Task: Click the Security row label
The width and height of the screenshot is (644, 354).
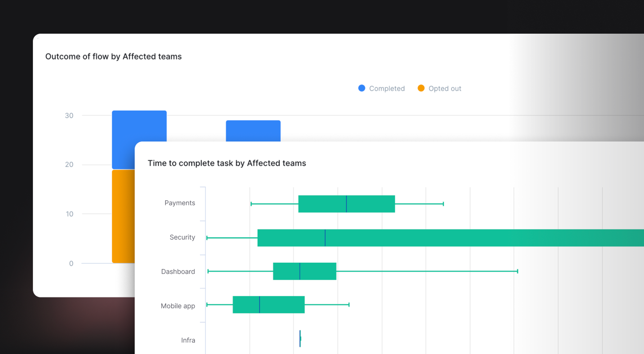Action: pyautogui.click(x=182, y=237)
